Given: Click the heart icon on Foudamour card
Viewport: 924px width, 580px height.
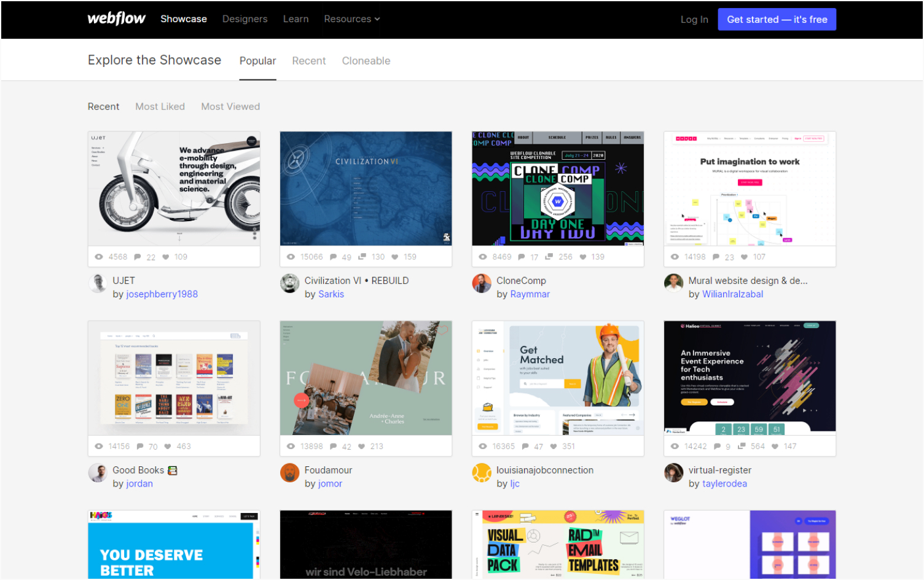Looking at the screenshot, I should (362, 446).
